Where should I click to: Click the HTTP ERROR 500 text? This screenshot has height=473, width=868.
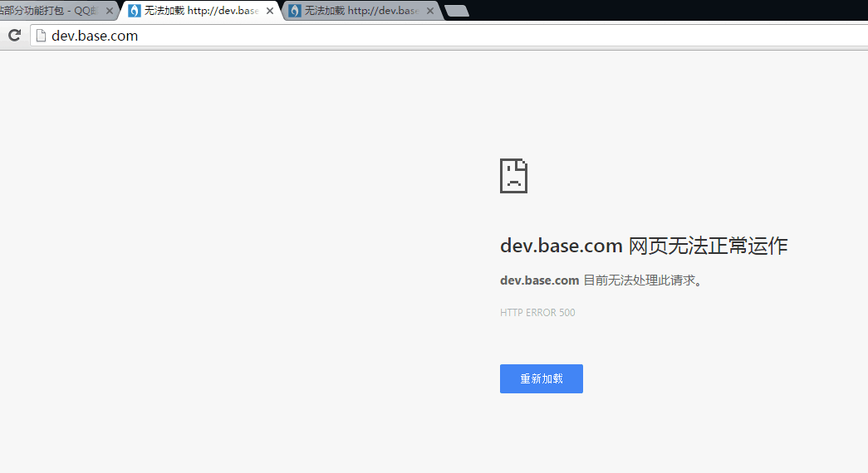click(x=537, y=313)
